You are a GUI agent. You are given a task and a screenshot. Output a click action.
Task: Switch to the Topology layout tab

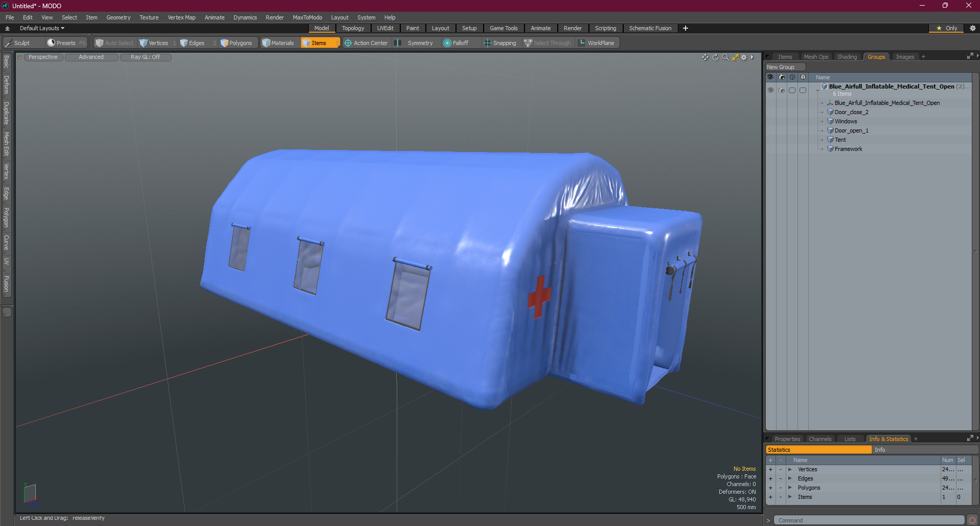353,28
